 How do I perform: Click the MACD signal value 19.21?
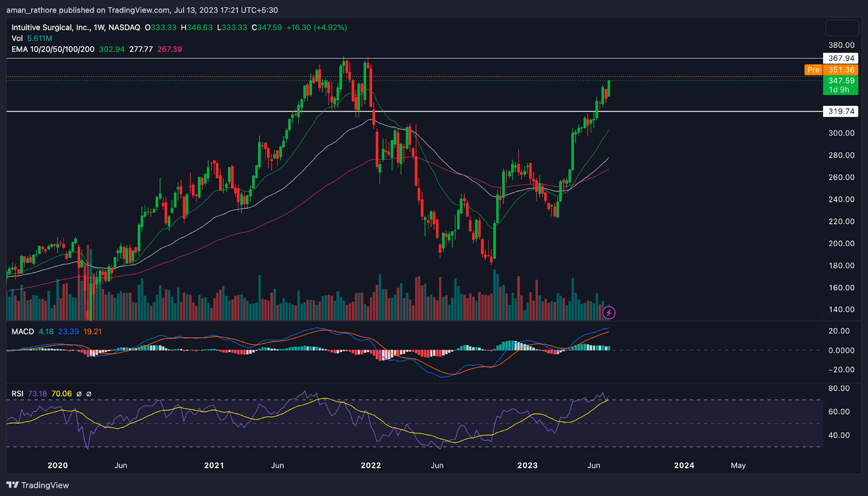point(93,331)
